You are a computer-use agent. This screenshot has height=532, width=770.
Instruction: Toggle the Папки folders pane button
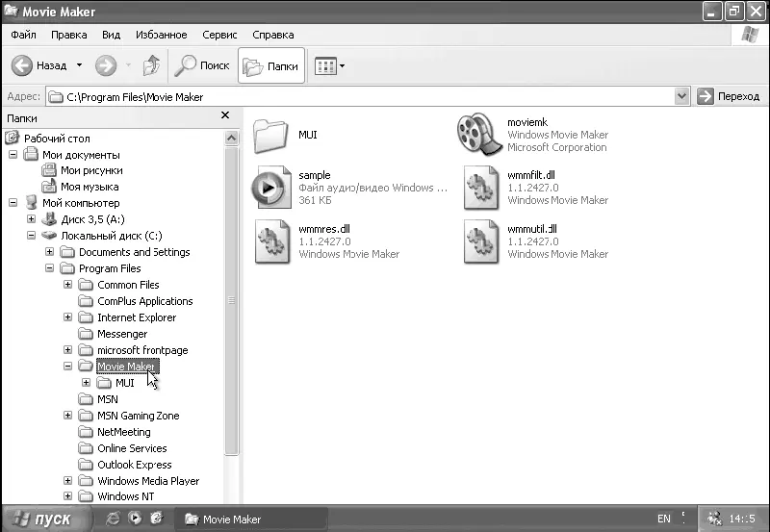coord(271,65)
